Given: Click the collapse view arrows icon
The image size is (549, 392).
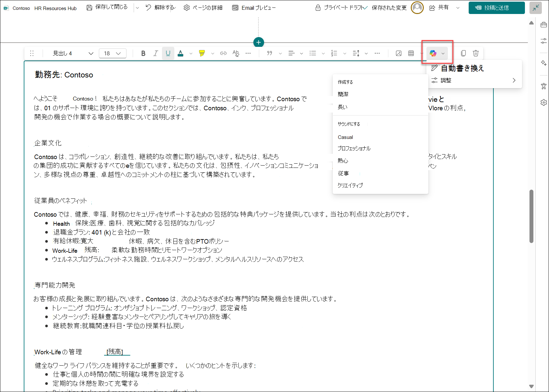Looking at the screenshot, I should [536, 8].
